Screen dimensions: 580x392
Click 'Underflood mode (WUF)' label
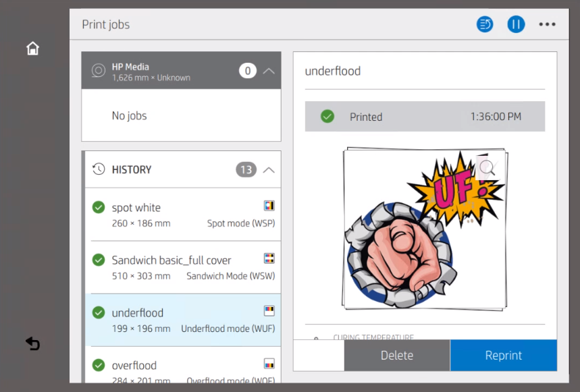[x=228, y=329]
